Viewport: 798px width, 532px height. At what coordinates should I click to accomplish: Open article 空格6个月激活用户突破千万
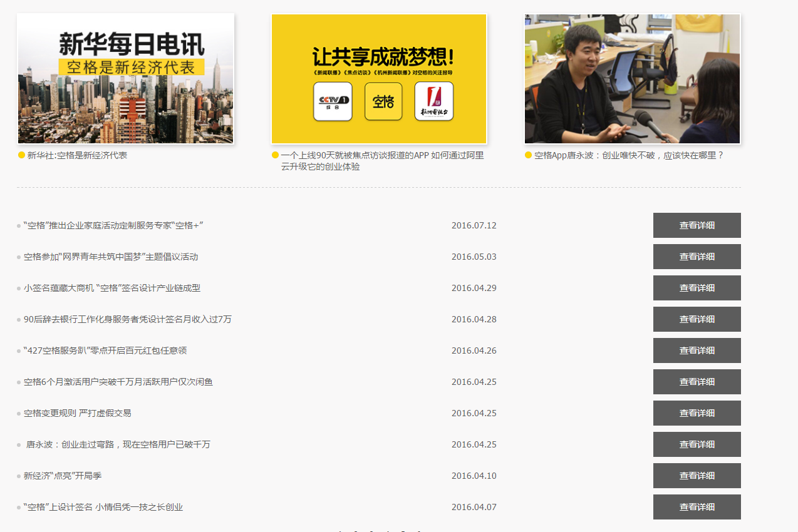[x=118, y=382]
